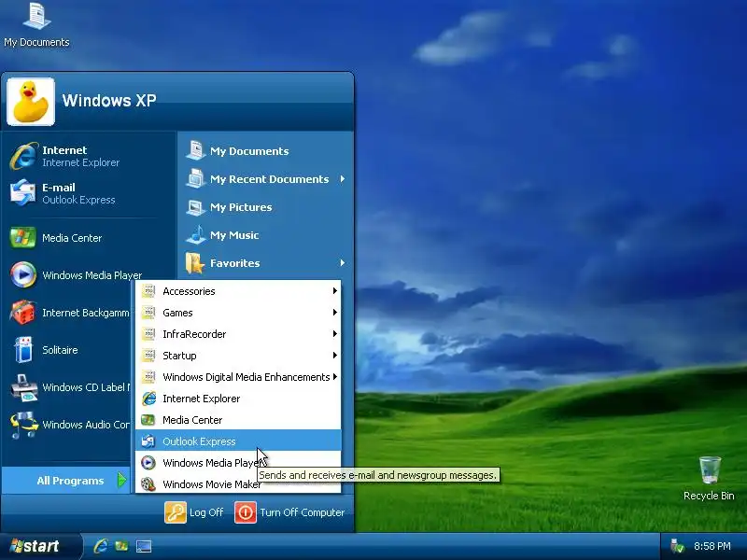
Task: Open the Favorites star folder icon
Action: (x=195, y=263)
